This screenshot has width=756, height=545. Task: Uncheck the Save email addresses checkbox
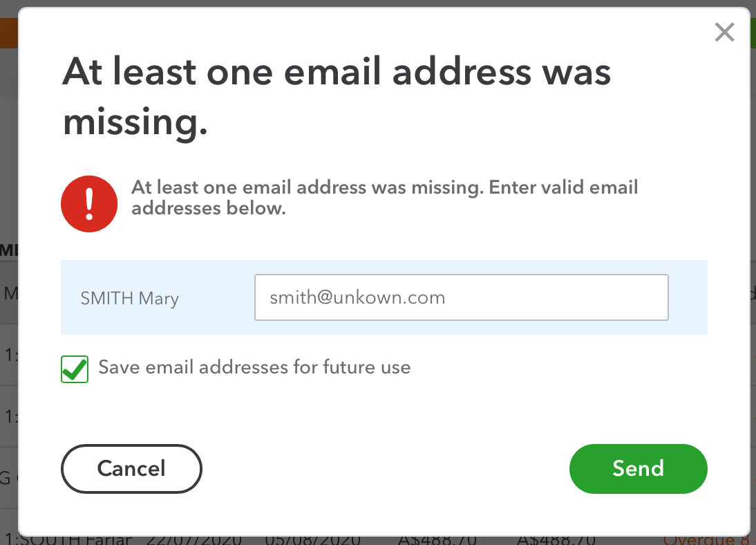click(75, 369)
